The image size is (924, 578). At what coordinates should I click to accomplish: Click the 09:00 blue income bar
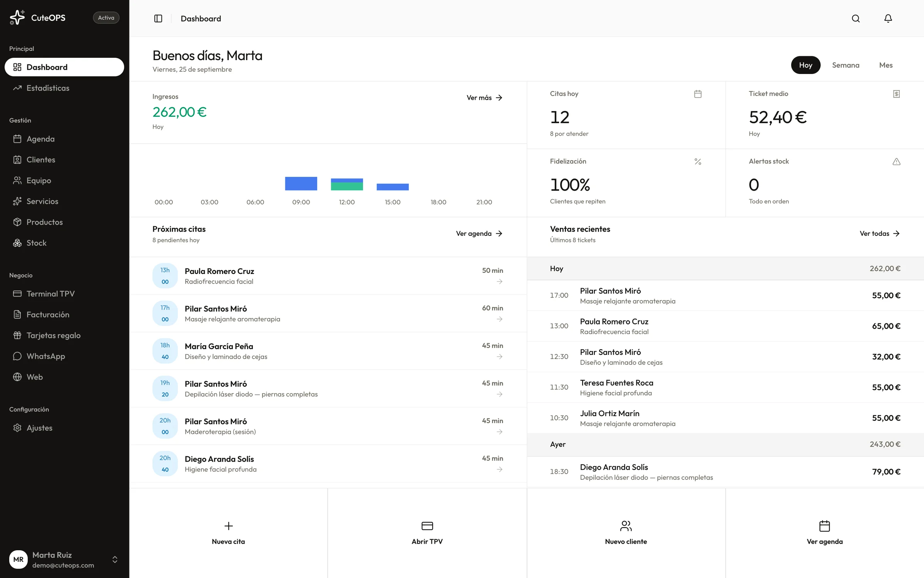[x=301, y=183]
